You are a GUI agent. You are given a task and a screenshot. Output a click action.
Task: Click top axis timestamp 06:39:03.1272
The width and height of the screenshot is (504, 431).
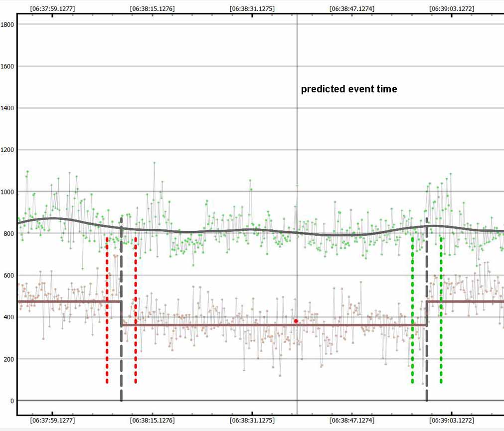coord(452,8)
